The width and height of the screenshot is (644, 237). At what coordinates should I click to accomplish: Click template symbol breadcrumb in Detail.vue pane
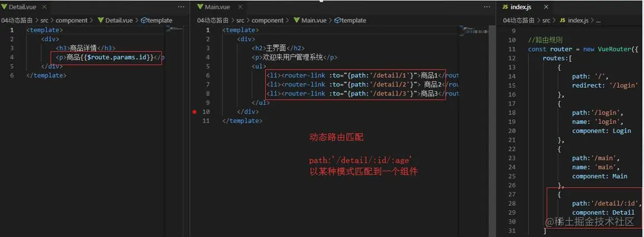[157, 20]
